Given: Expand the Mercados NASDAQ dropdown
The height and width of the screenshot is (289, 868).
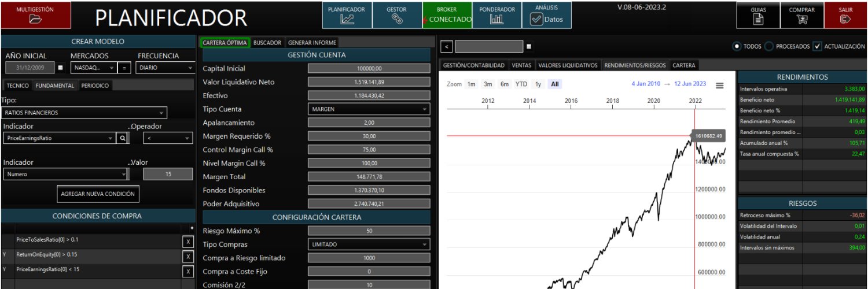Looking at the screenshot, I should coord(94,68).
